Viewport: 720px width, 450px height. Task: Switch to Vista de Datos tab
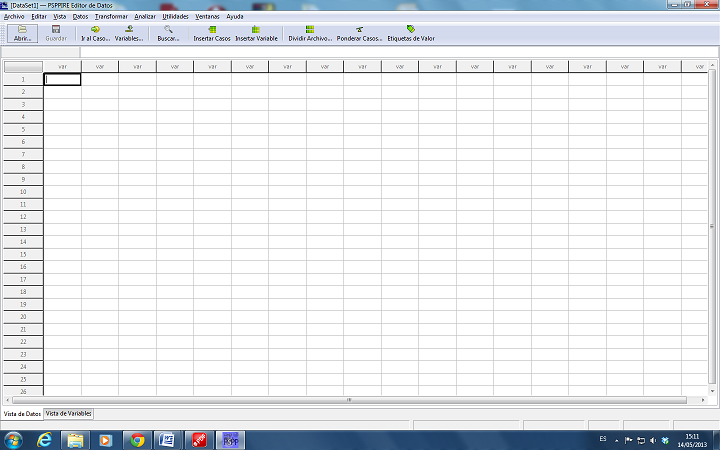click(x=22, y=414)
